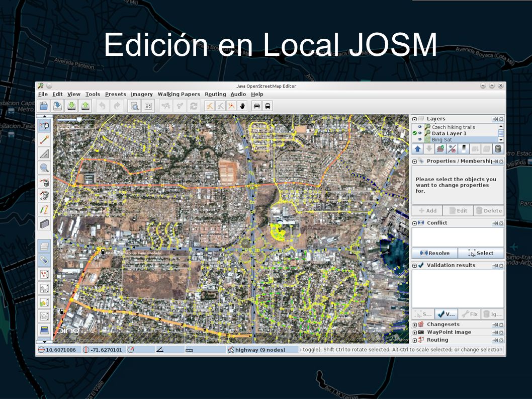Select the Czech hiking trails layer row
This screenshot has width=532, height=399.
(x=455, y=127)
